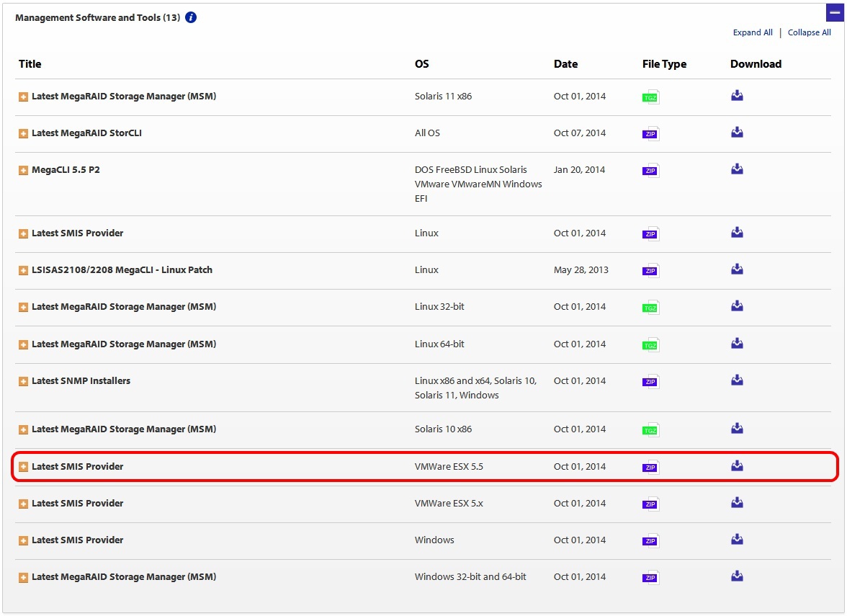
Task: Open the Solaris 10 x86 Storage Manager download
Action: tap(736, 428)
